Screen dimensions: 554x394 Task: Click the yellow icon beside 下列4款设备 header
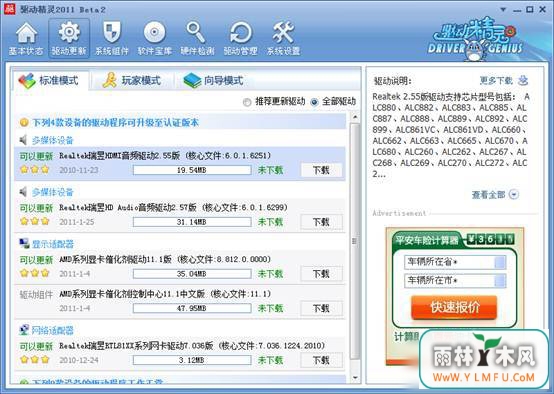pos(24,123)
